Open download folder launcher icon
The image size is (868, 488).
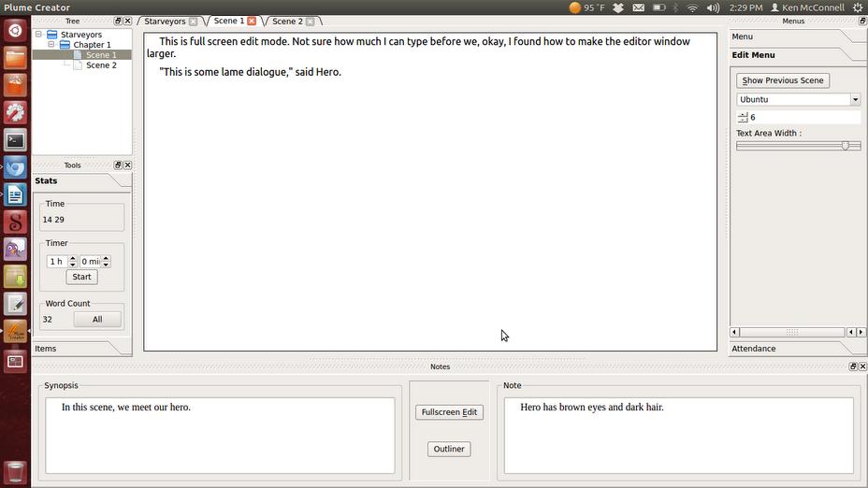15,277
